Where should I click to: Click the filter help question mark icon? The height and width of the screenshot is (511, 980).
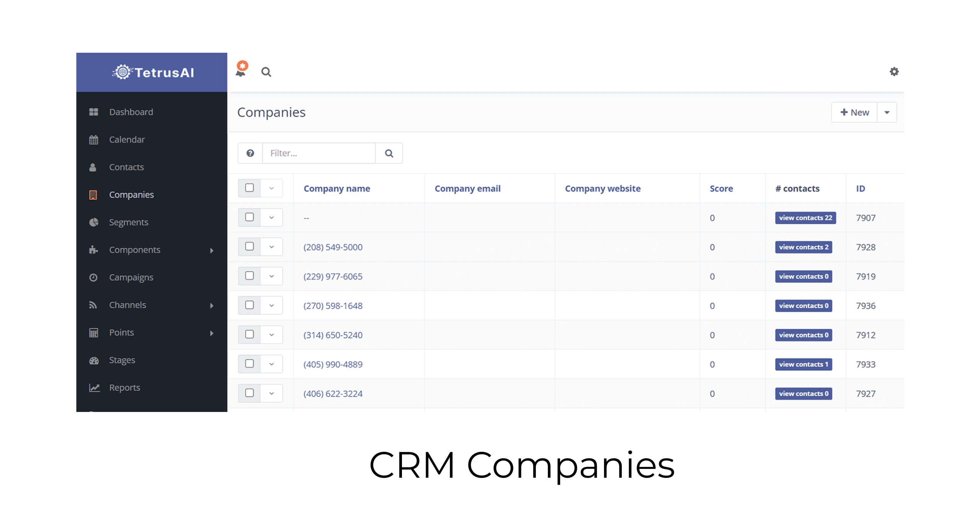click(x=250, y=153)
